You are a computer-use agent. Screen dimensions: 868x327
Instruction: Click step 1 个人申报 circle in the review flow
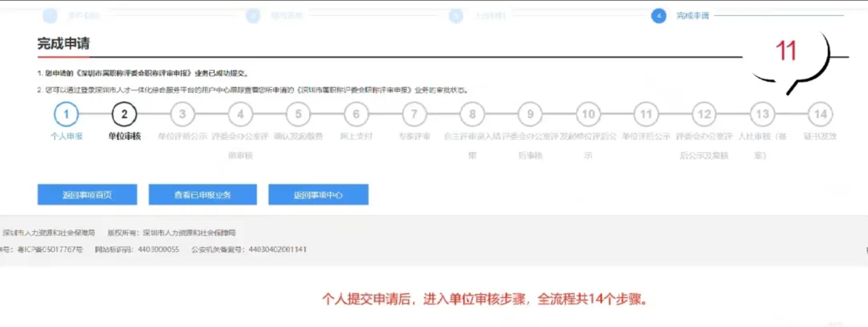(66, 114)
